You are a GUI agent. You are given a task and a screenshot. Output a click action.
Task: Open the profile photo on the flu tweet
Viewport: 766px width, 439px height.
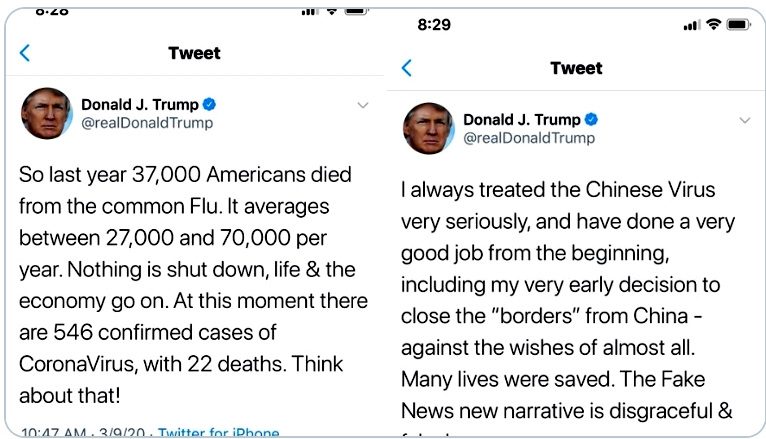pos(46,113)
